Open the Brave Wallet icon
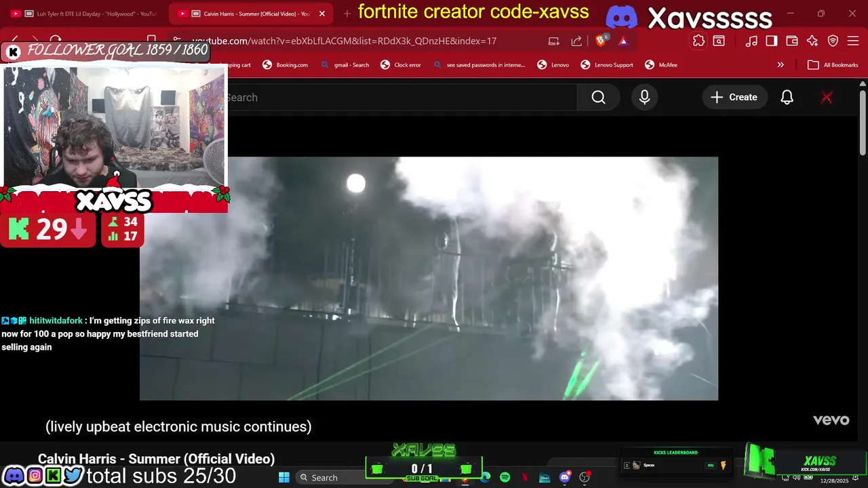Image resolution: width=868 pixels, height=488 pixels. (x=791, y=41)
